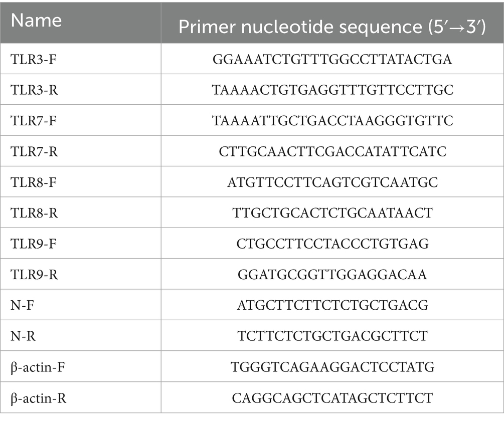Screen dimensions: 504x422
Task: Click sequence ATGCTTCTTCTCTGCTGACG
Action: (x=332, y=305)
